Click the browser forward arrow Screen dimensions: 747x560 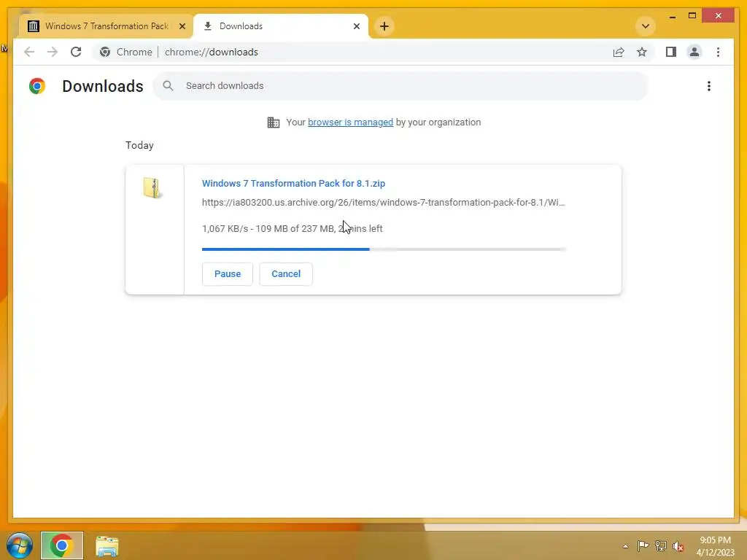coord(53,52)
